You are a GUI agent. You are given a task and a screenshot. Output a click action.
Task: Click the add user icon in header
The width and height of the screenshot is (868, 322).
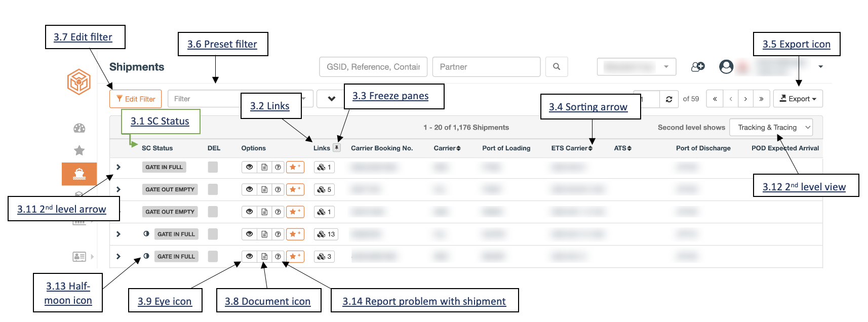[698, 67]
